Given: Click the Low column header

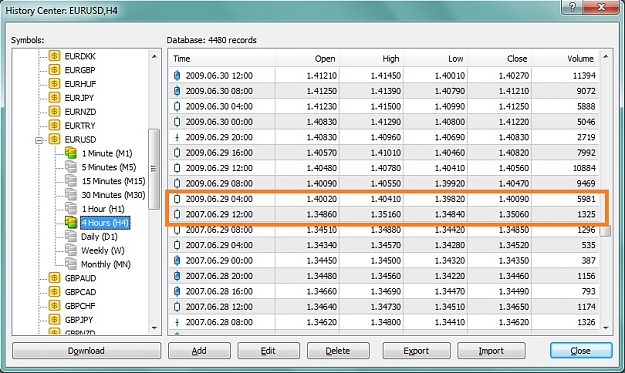Looking at the screenshot, I should pos(436,59).
